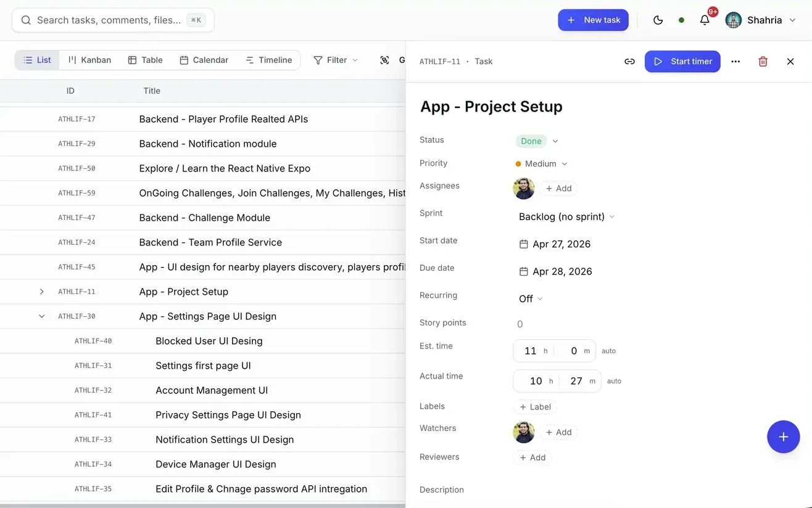Toggle dark mode moon icon
The image size is (812, 508).
(658, 20)
